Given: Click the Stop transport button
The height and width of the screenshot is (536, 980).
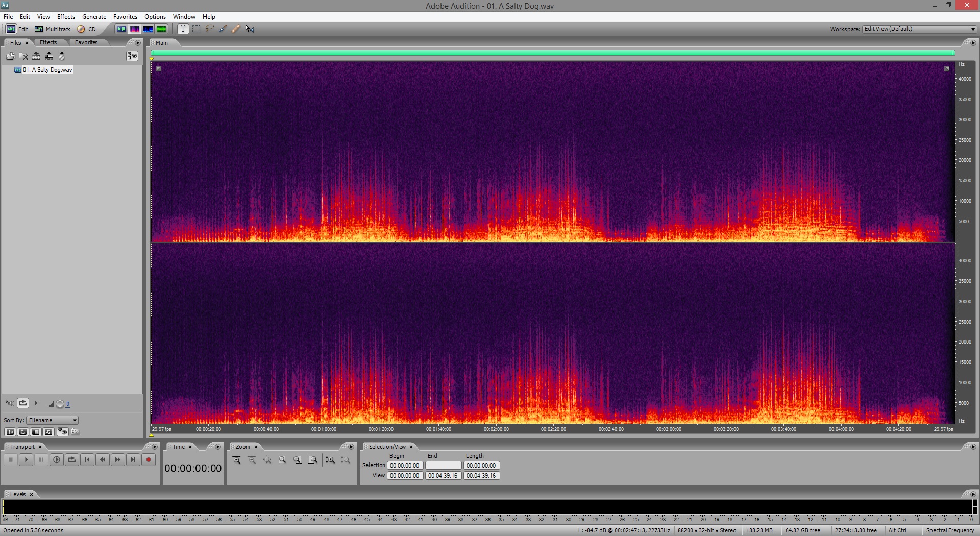Looking at the screenshot, I should [11, 460].
